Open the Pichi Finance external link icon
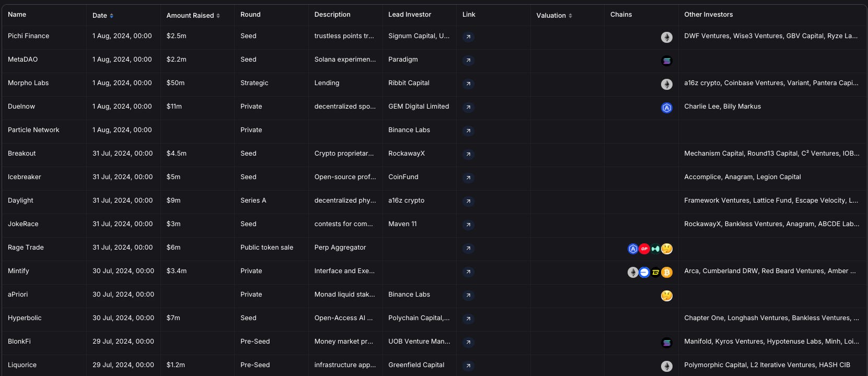868x376 pixels. click(469, 37)
